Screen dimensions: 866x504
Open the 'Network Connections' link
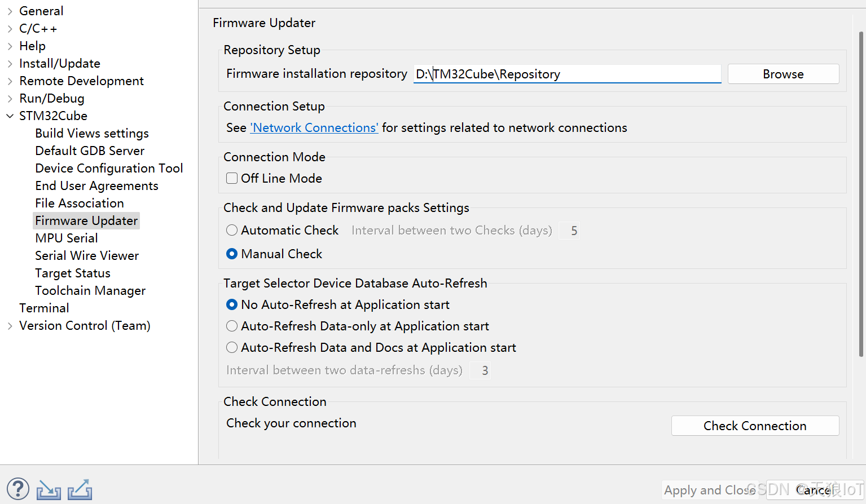coord(314,128)
